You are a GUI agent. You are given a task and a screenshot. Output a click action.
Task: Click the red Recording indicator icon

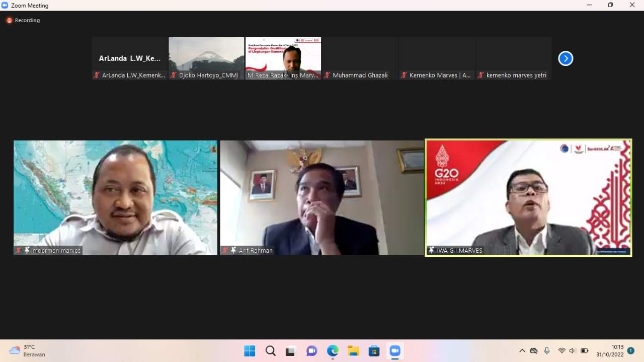(x=9, y=20)
